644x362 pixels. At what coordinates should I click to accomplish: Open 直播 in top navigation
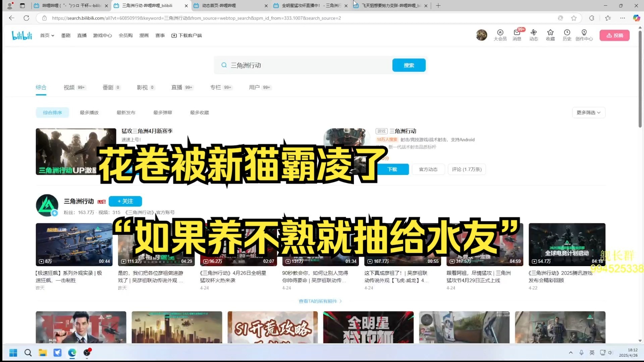(x=82, y=36)
